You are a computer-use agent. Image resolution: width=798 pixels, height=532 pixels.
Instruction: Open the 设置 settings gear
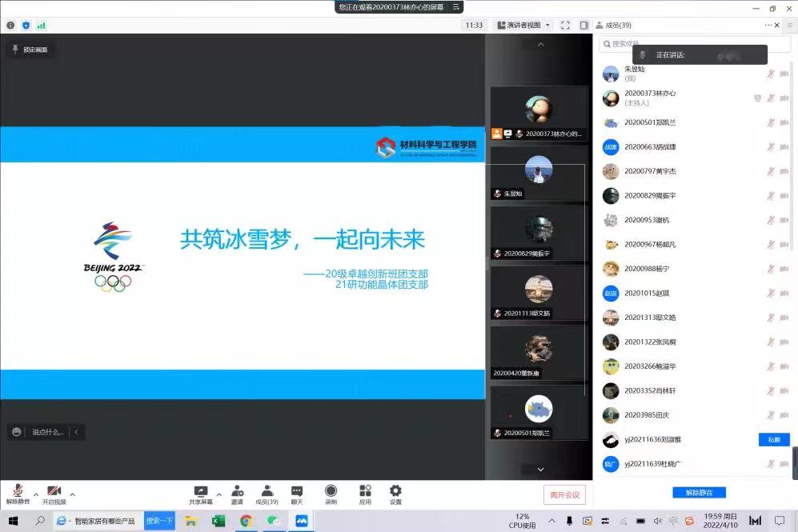(395, 490)
